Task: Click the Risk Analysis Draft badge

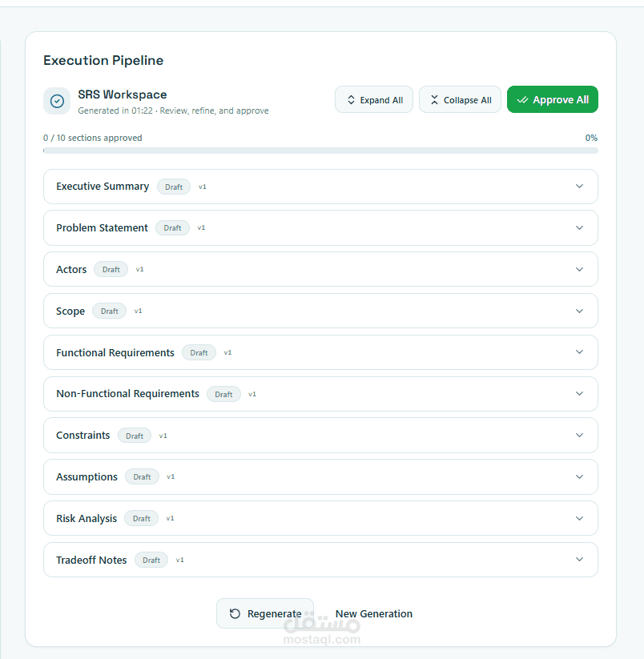Action: point(142,519)
